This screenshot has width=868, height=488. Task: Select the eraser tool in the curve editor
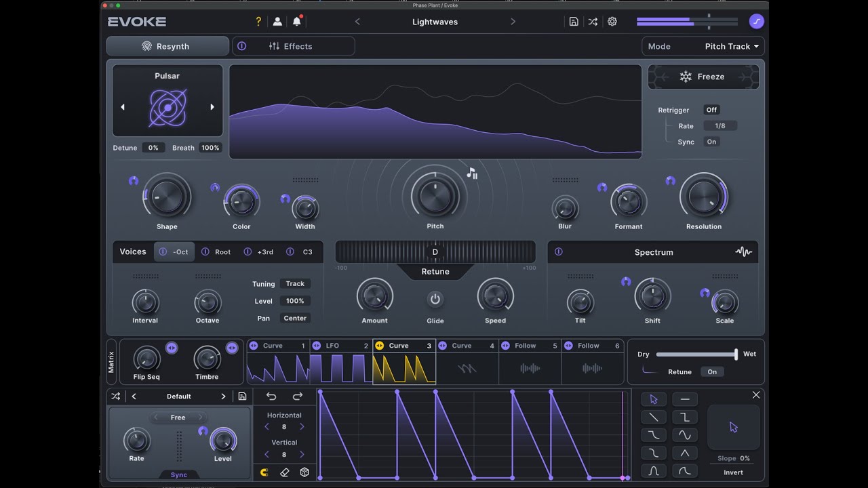[x=285, y=472]
